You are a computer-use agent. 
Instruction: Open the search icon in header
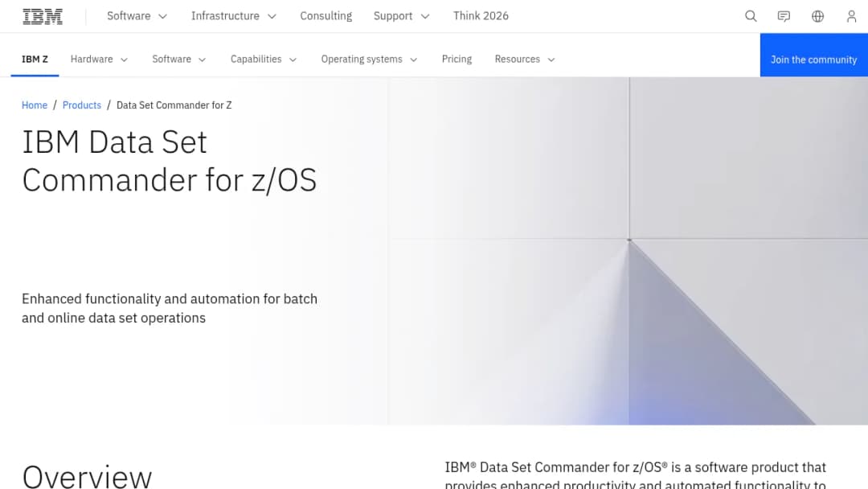(x=751, y=16)
